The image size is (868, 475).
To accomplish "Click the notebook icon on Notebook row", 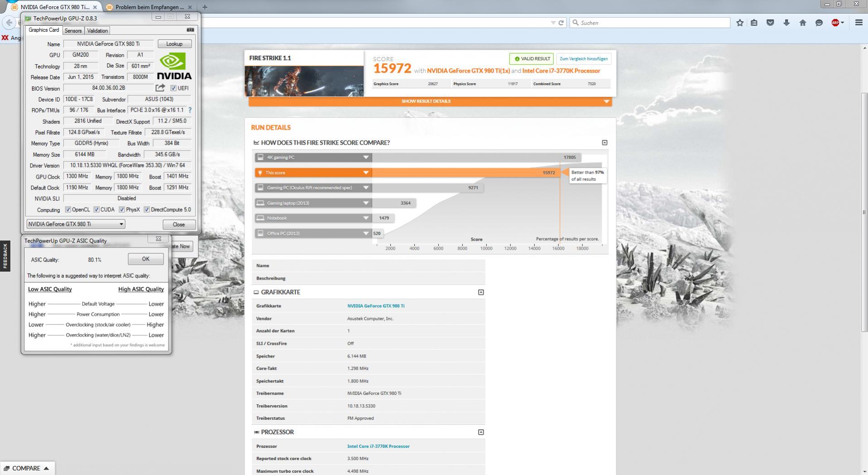I will click(x=260, y=218).
